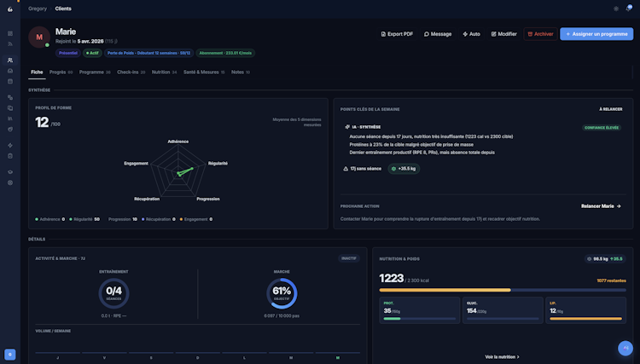Screen dimensions: 640x364
Task: Open the notifications bell in top bar
Action: tap(629, 9)
